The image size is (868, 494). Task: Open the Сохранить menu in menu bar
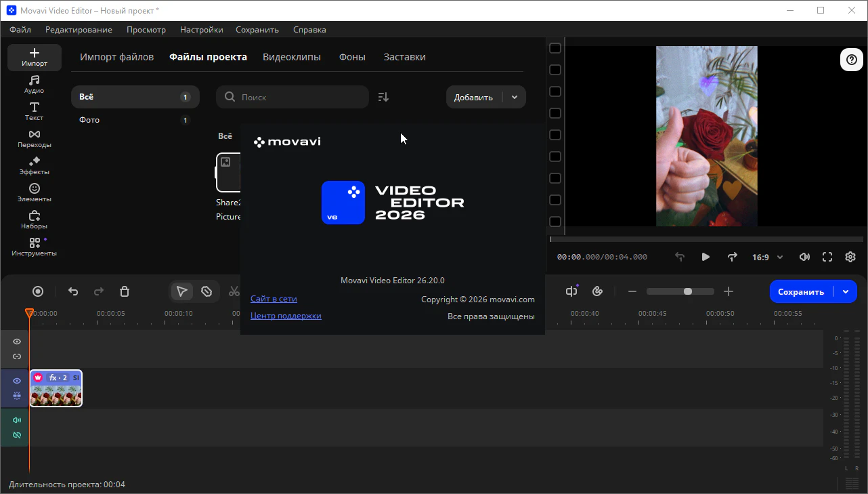(257, 30)
